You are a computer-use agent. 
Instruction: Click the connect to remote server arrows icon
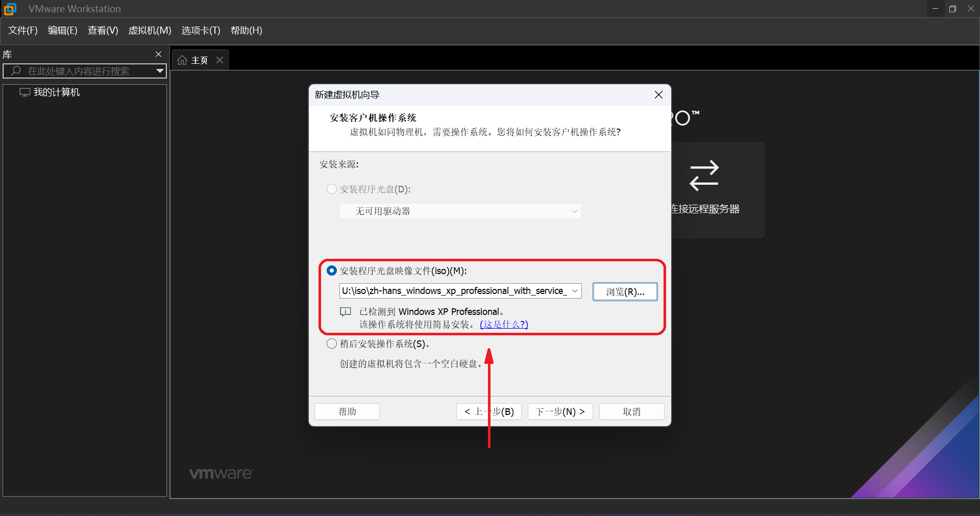click(704, 176)
